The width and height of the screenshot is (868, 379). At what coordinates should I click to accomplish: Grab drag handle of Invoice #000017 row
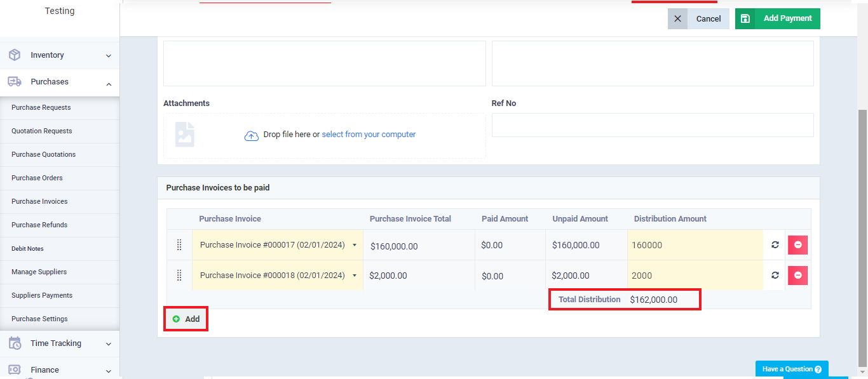[x=179, y=245]
